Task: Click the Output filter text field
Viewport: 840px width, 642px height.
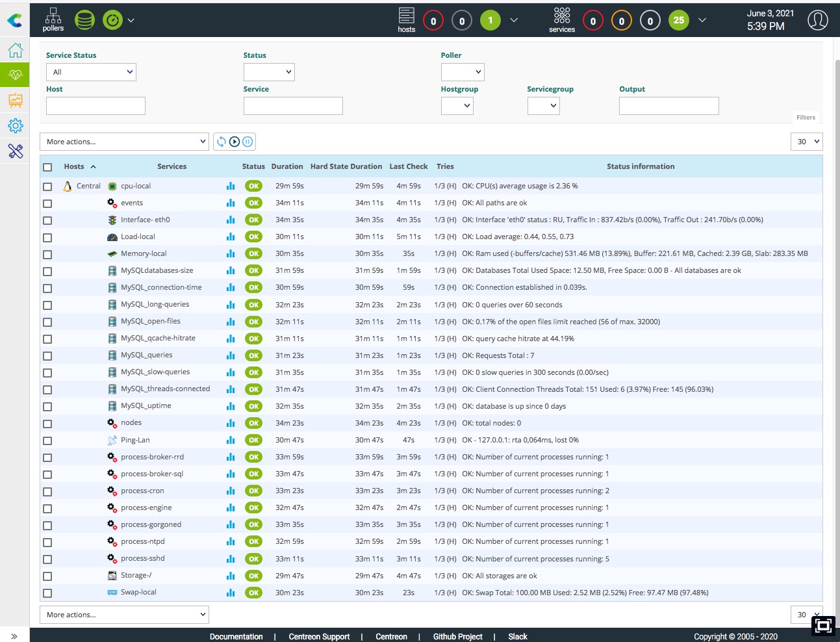Action: pos(668,106)
